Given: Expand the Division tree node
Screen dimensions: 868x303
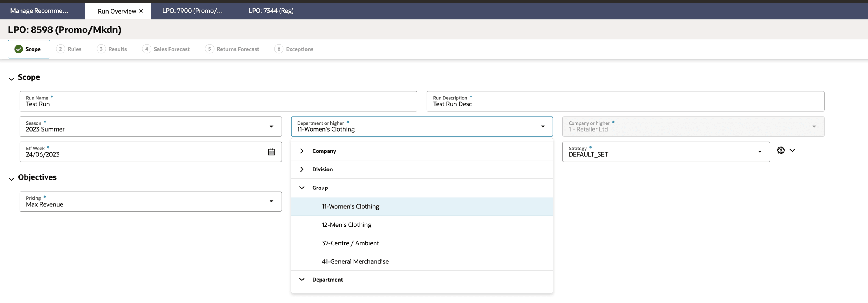Looking at the screenshot, I should 302,169.
